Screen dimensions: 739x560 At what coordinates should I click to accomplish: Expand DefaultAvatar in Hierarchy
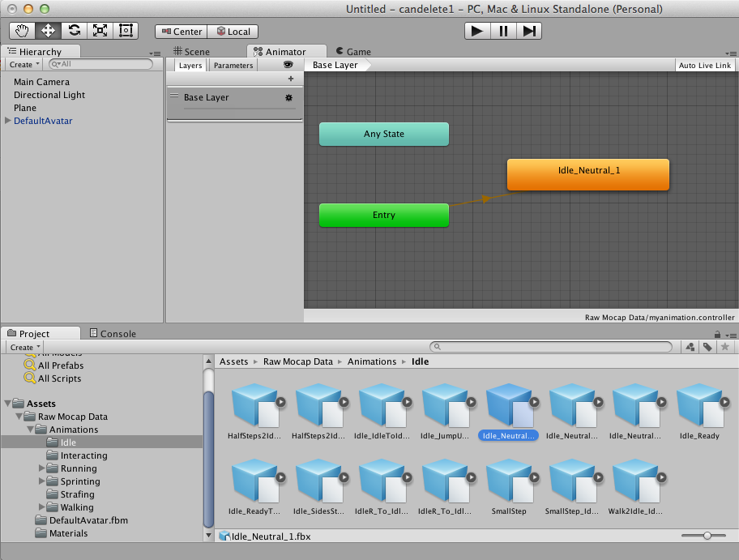point(7,121)
